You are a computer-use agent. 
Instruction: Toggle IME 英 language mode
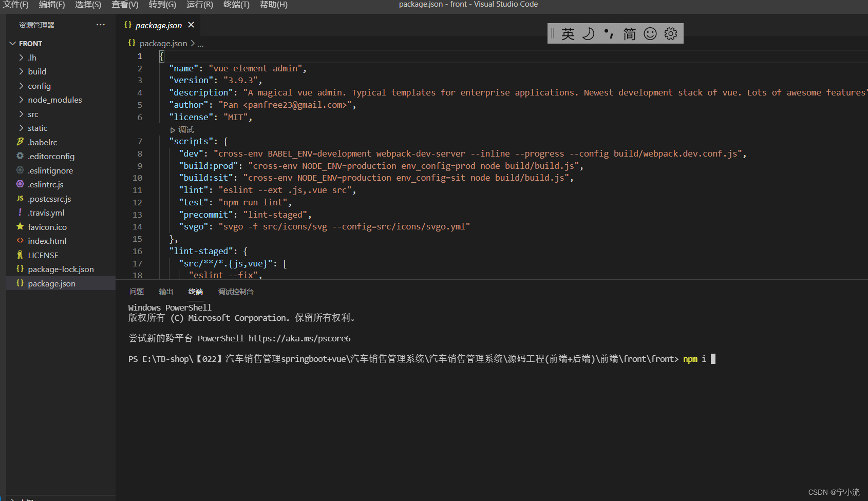click(x=568, y=34)
